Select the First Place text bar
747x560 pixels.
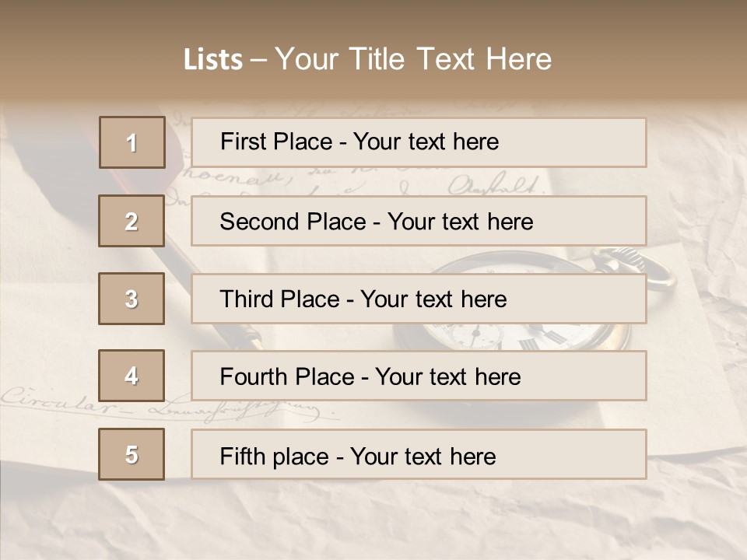click(419, 142)
